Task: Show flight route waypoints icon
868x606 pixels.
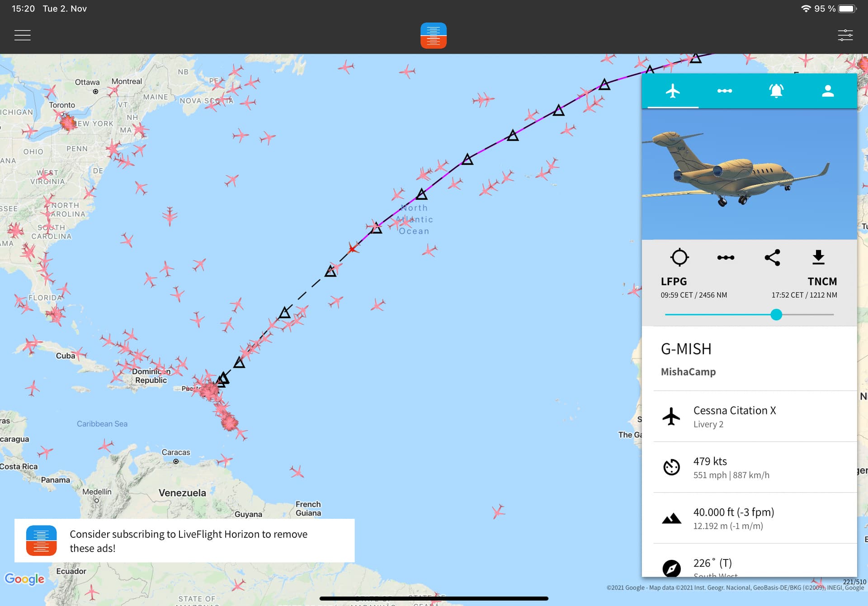Action: coord(726,258)
